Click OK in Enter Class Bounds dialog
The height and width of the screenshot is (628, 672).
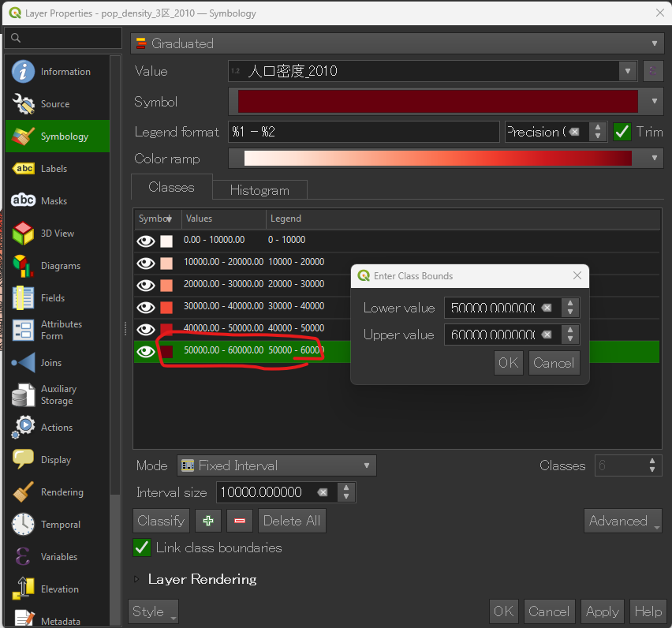tap(509, 363)
